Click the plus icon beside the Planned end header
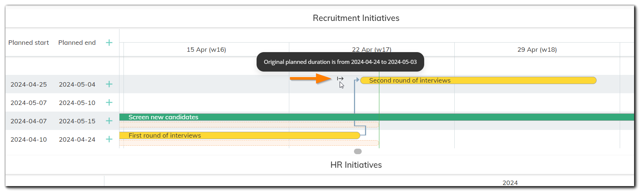Viewport: 644px width, 196px height. pos(109,43)
